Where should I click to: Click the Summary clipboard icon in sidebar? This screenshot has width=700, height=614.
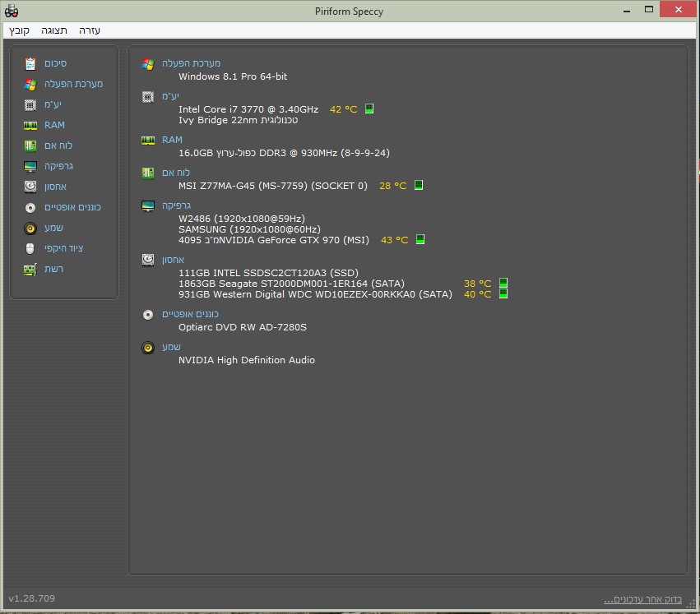click(x=30, y=63)
